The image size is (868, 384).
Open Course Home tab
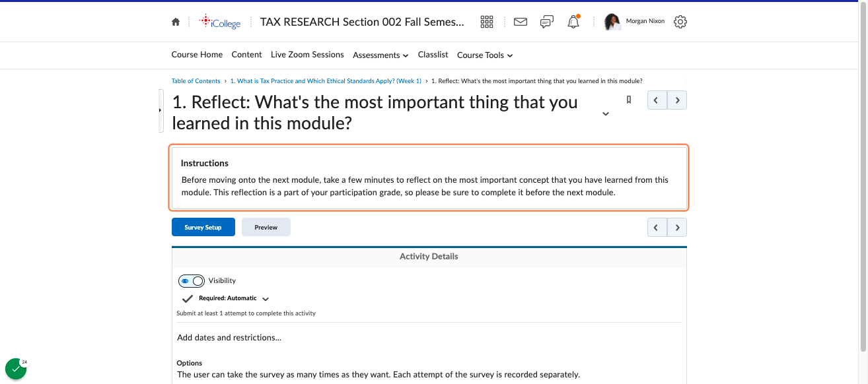coord(197,55)
